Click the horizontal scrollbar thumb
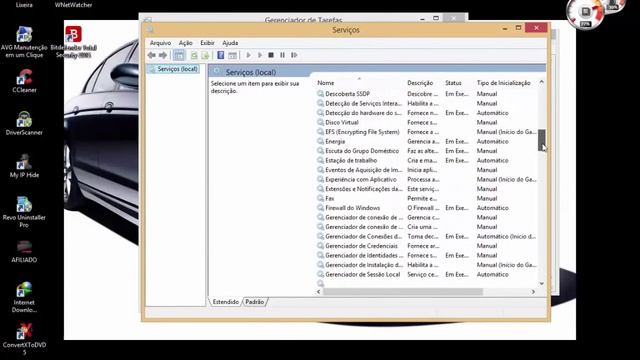 tap(403, 292)
